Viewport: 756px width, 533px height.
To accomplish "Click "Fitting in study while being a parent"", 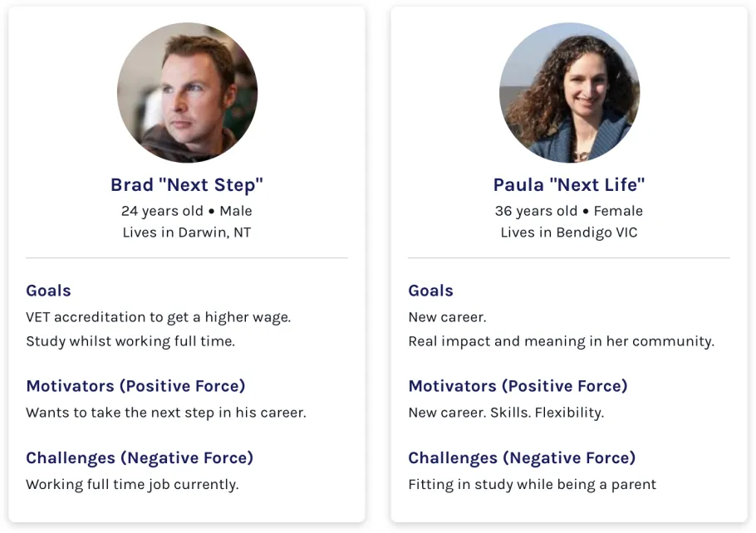I will [x=533, y=484].
